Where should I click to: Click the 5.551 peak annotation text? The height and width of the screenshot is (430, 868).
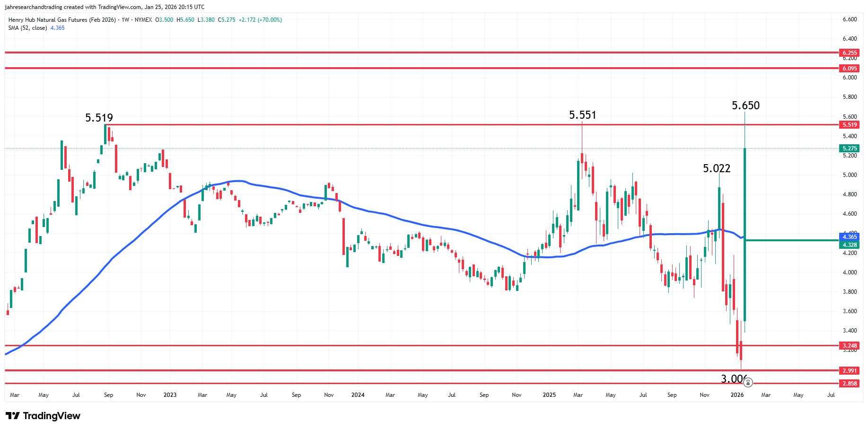pyautogui.click(x=582, y=115)
